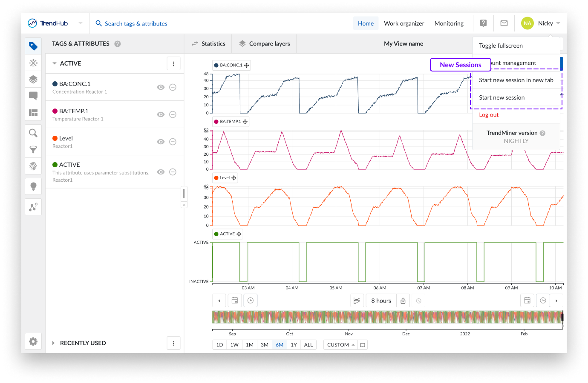Click the Log out link
Image resolution: width=588 pixels, height=383 pixels.
point(489,115)
